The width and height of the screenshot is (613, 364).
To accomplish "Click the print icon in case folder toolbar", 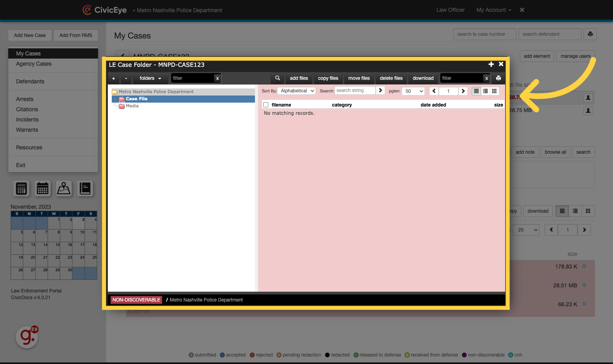I will pyautogui.click(x=499, y=78).
